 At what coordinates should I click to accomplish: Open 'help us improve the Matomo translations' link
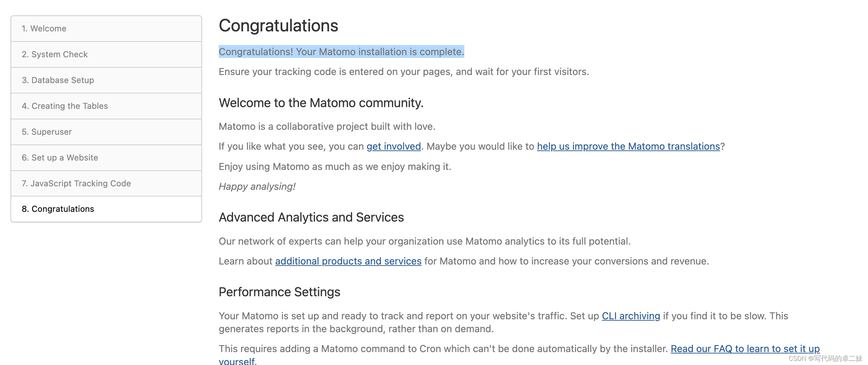click(x=628, y=147)
